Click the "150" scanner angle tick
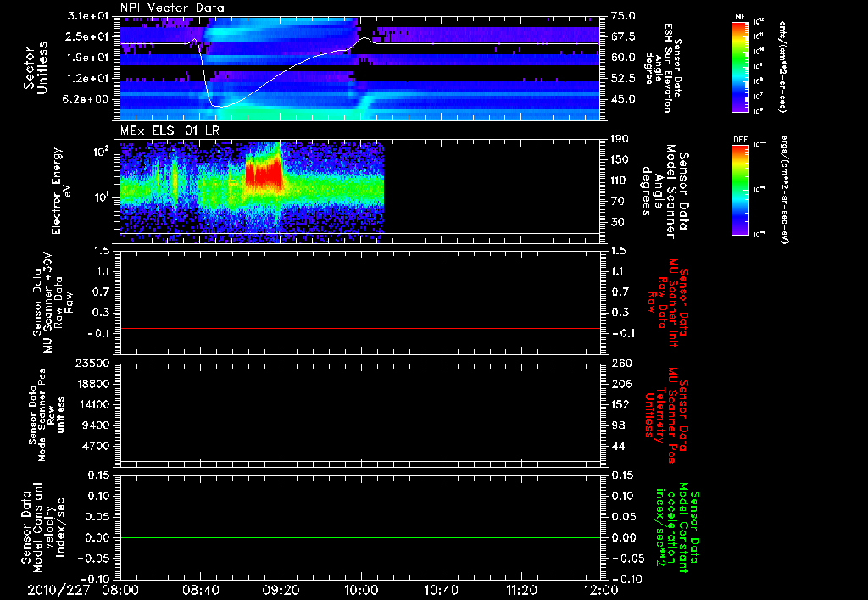This screenshot has height=600, width=868. [620, 160]
